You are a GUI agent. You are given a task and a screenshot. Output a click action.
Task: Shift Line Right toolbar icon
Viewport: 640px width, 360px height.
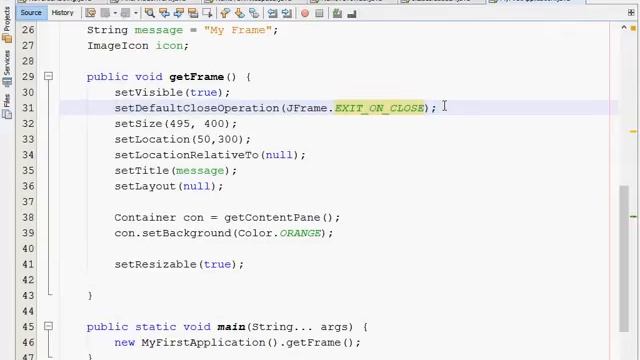point(287,13)
